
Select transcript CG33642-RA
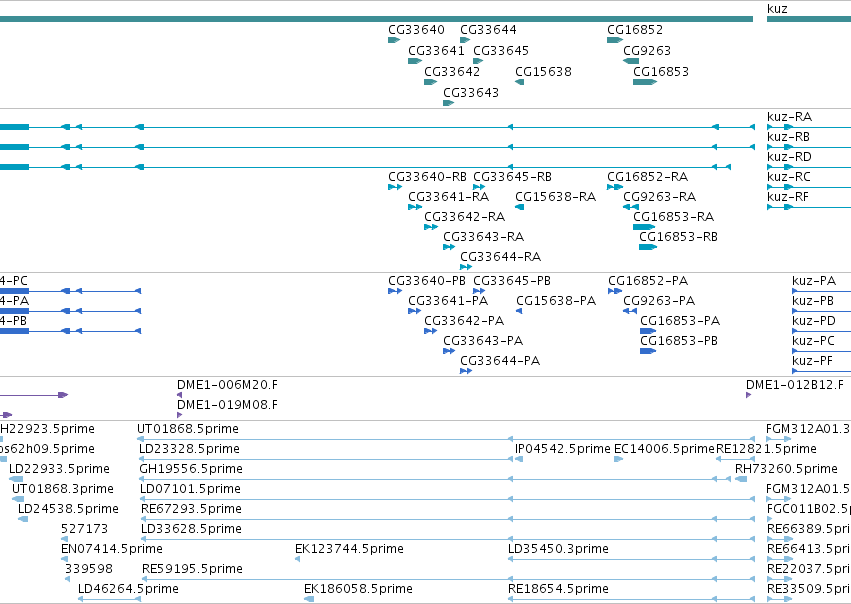465,217
